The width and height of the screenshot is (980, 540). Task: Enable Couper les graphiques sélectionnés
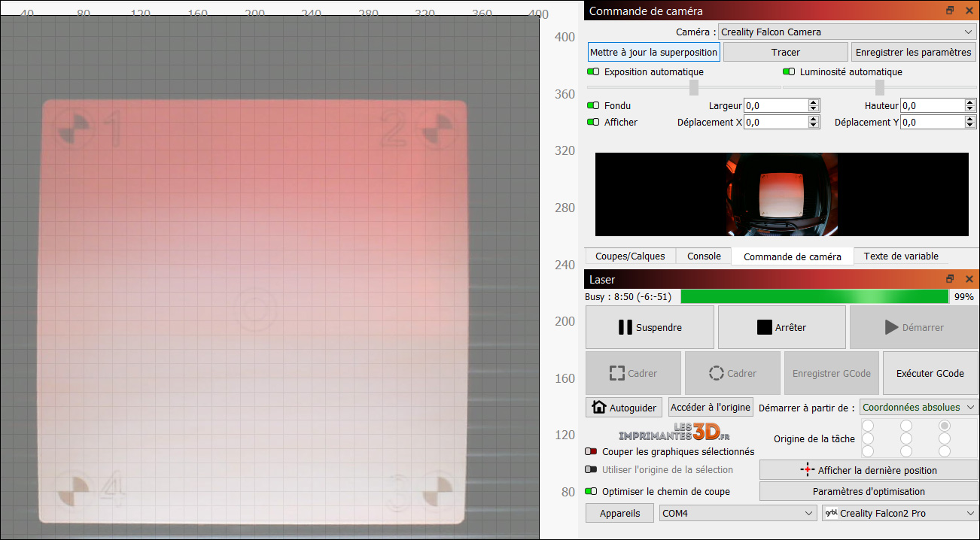coord(591,452)
